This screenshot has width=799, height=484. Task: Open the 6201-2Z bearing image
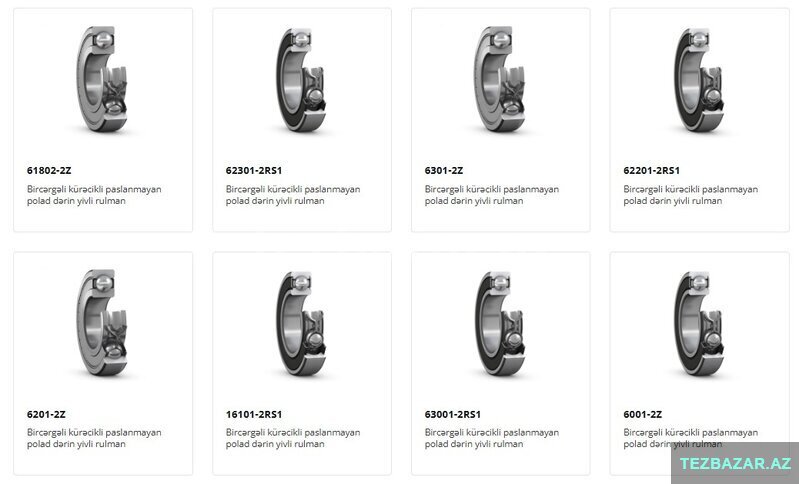pyautogui.click(x=102, y=322)
